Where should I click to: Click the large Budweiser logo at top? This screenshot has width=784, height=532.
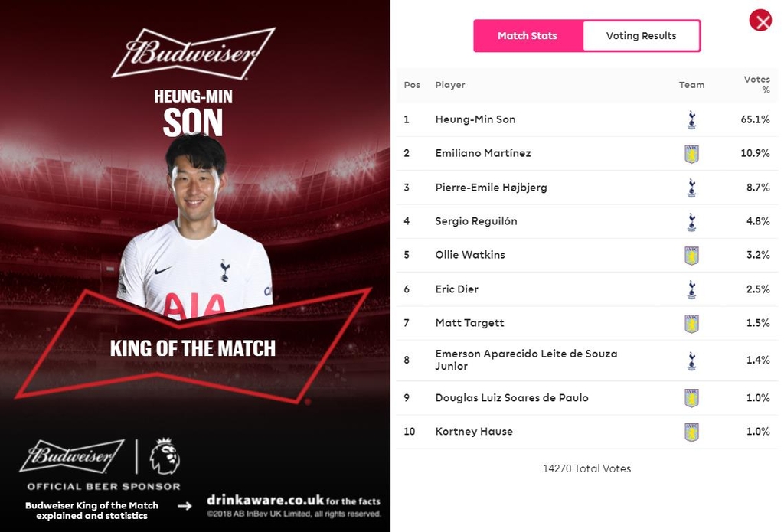point(194,53)
